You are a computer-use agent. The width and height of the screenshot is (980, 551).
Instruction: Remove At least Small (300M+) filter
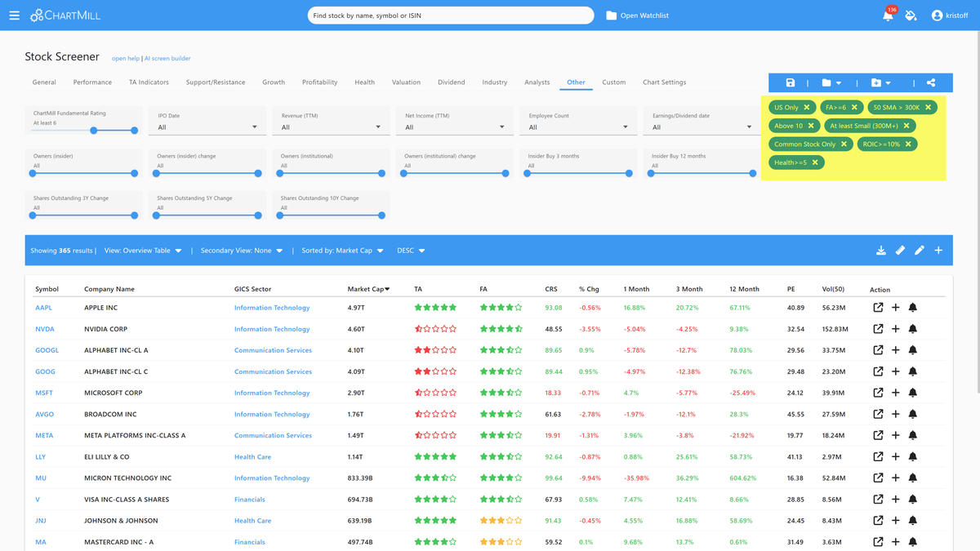pos(906,126)
